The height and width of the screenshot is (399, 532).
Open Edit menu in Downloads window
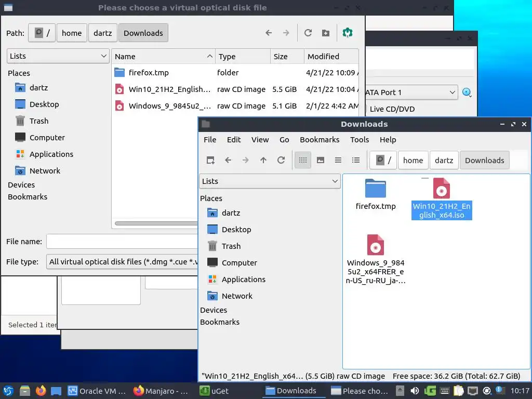234,139
